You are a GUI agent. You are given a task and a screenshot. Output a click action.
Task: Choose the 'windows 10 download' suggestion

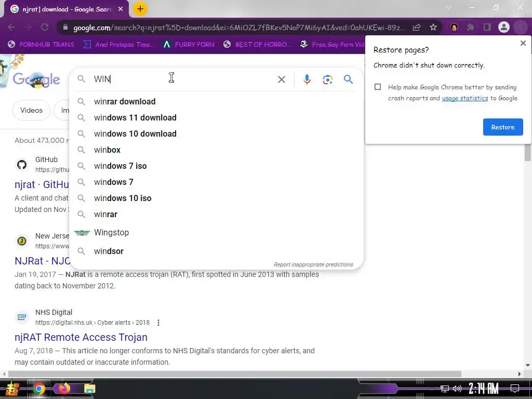pos(216,134)
